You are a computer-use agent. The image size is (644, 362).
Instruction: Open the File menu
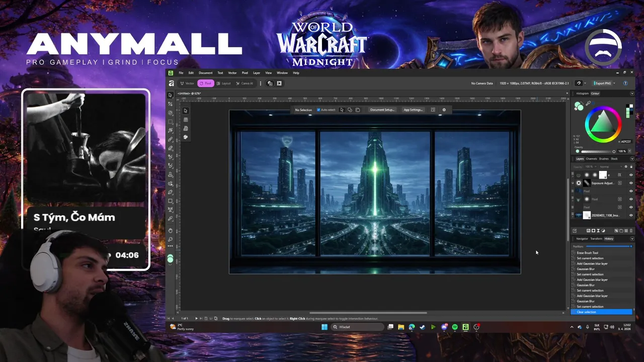181,73
